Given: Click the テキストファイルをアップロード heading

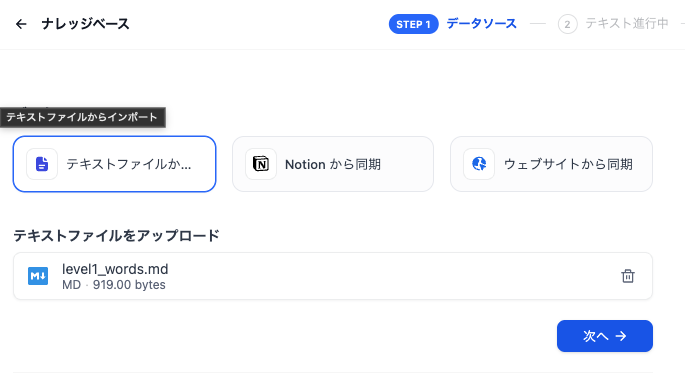Looking at the screenshot, I should point(116,236).
